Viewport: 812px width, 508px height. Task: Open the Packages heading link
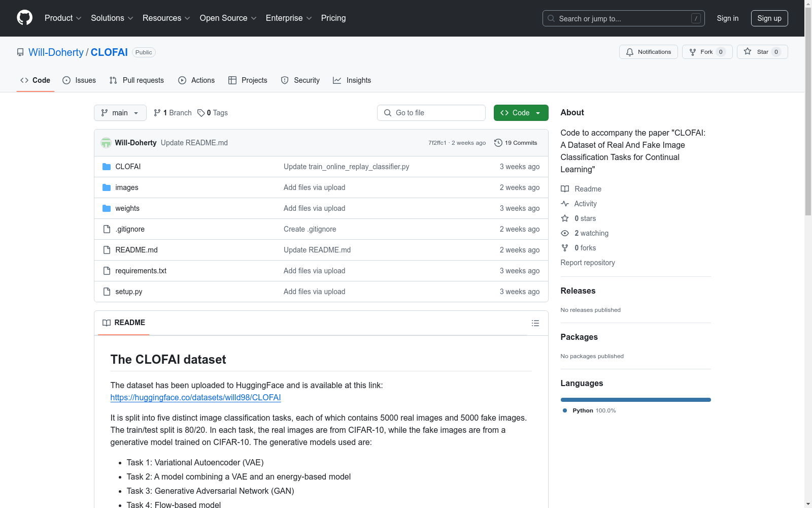(579, 337)
